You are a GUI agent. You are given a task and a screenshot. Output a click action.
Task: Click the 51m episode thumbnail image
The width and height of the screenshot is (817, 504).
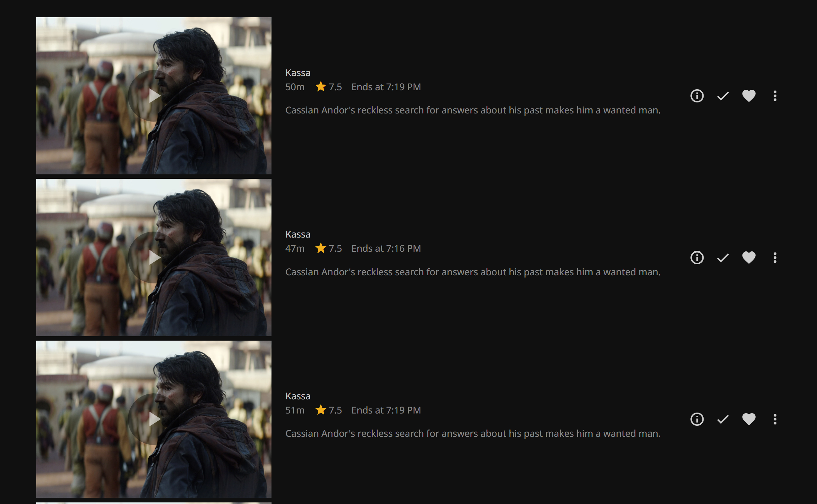pyautogui.click(x=154, y=419)
